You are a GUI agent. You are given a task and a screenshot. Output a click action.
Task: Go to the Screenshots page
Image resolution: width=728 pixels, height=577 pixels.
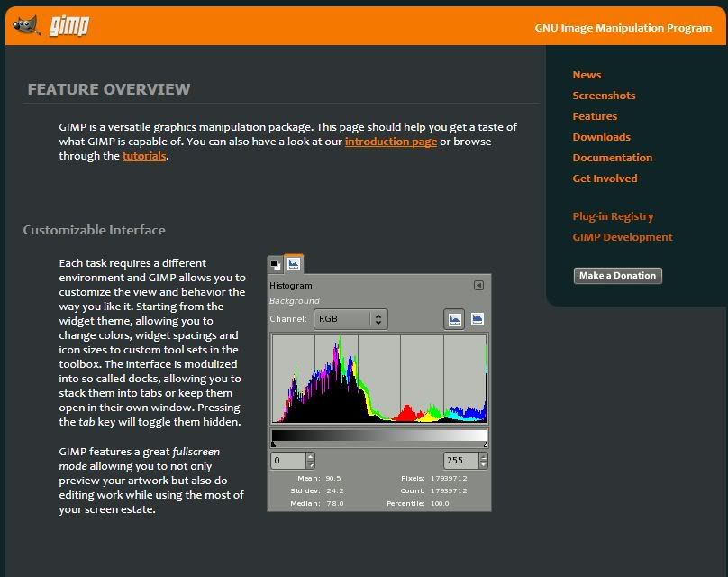(604, 96)
